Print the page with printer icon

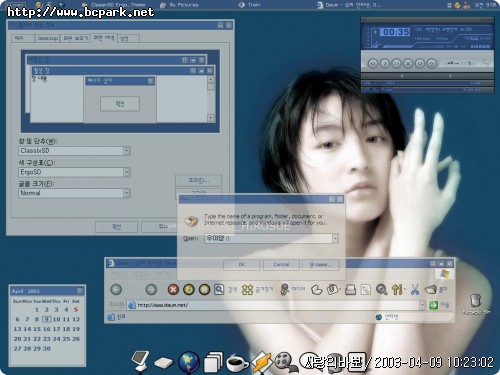pyautogui.click(x=350, y=290)
